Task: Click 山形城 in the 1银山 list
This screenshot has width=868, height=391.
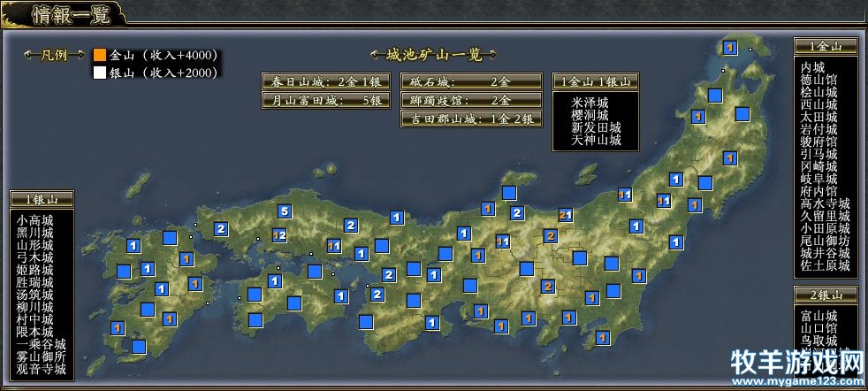Action: click(x=35, y=245)
